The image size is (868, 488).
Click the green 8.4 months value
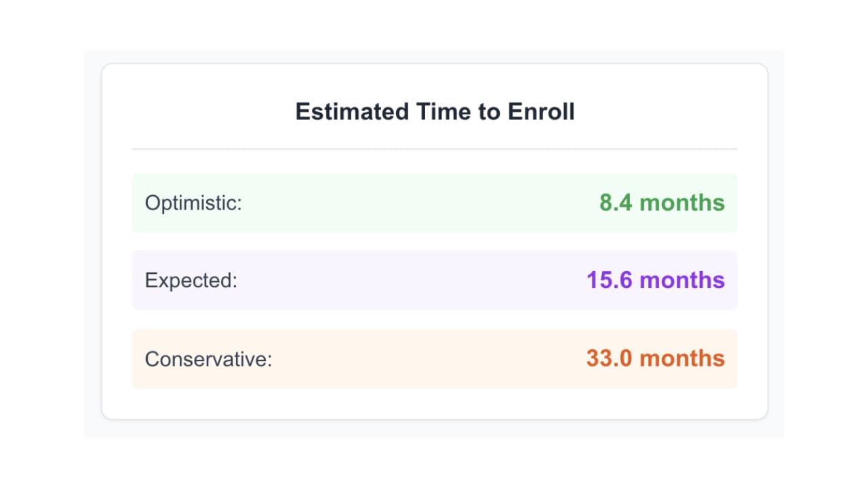(x=662, y=203)
